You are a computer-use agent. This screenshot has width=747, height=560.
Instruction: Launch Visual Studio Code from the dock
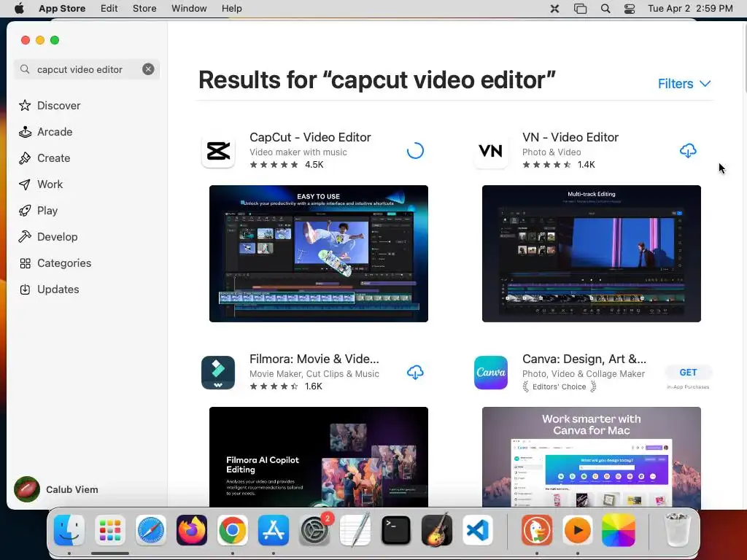pyautogui.click(x=478, y=530)
